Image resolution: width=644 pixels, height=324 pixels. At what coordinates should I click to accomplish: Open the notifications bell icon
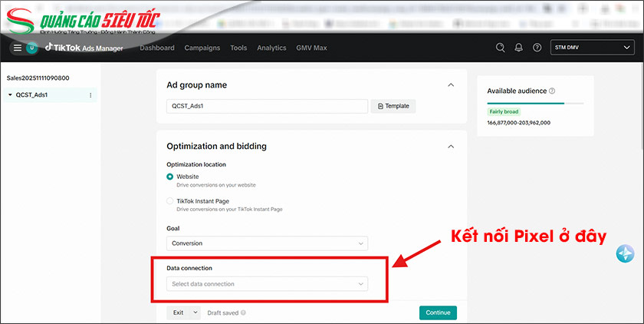point(519,48)
